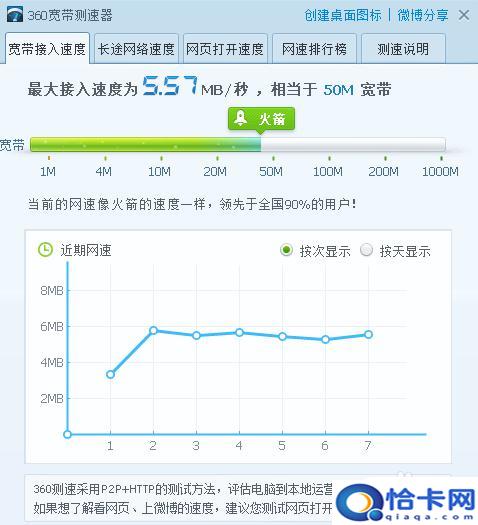Image resolution: width=478 pixels, height=525 pixels.
Task: Click the clock icon beside 近期网速
Action: 45,250
